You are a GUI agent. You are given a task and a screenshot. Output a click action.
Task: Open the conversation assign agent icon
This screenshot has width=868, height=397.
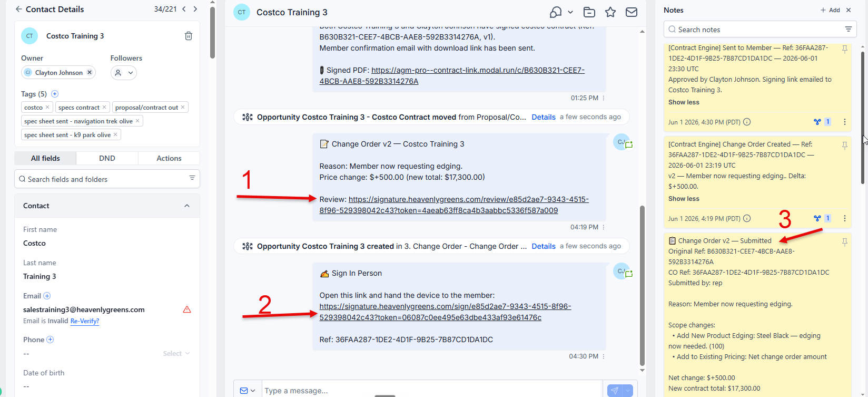(x=556, y=12)
